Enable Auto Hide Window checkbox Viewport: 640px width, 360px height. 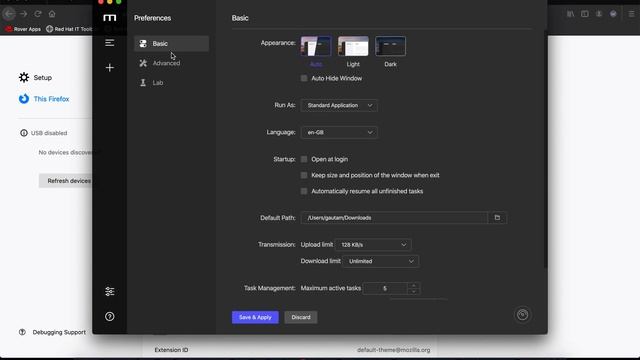tap(304, 78)
